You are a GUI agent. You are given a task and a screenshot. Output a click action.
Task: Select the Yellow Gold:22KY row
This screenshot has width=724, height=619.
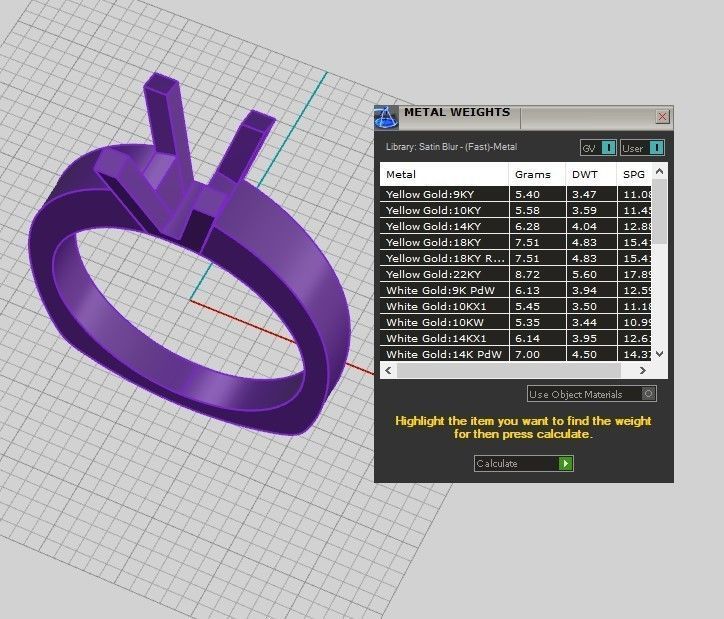[x=516, y=274]
